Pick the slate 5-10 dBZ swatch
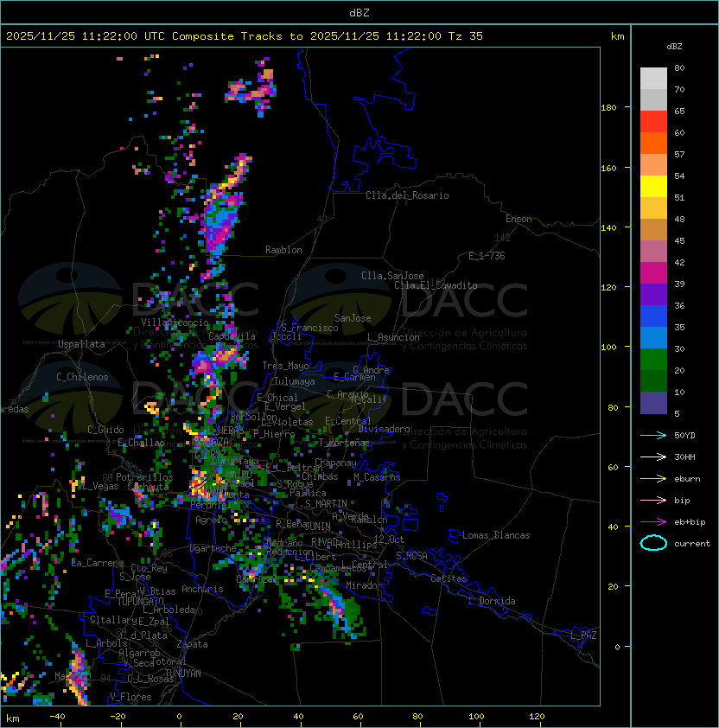Viewport: 719px width, 728px height. [653, 403]
